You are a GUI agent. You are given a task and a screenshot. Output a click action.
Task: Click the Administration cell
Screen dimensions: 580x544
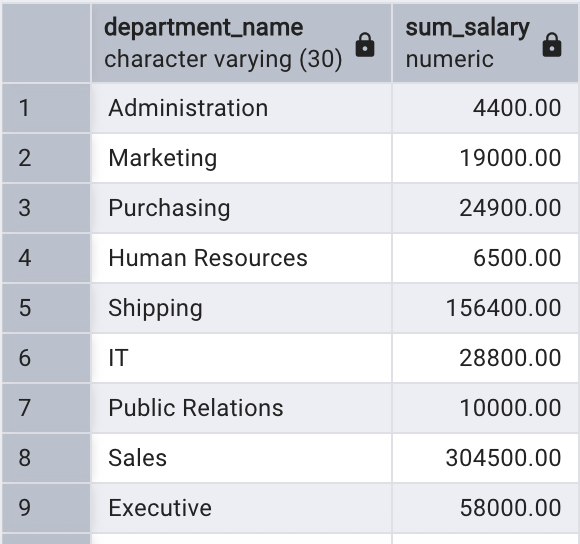pyautogui.click(x=241, y=108)
